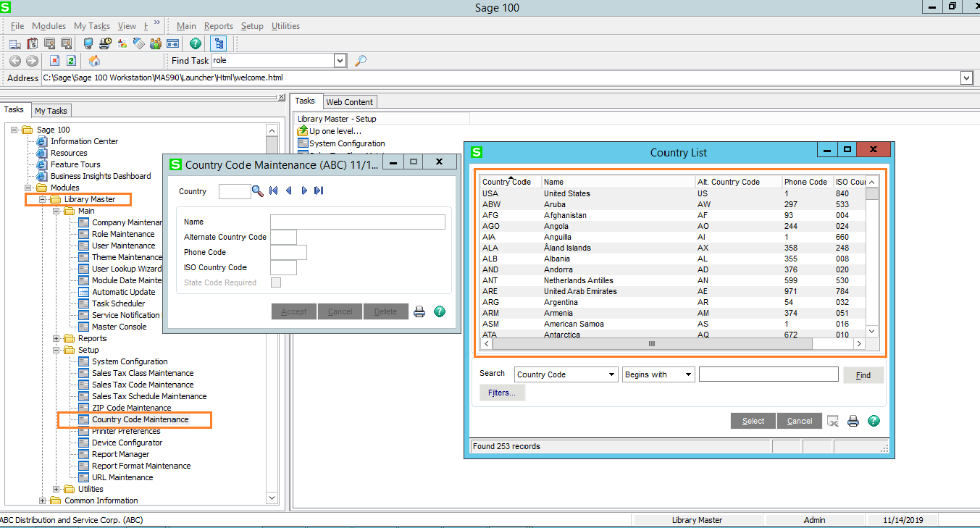Viewport: 980px width, 528px height.
Task: Open the Utilities menu
Action: click(285, 26)
